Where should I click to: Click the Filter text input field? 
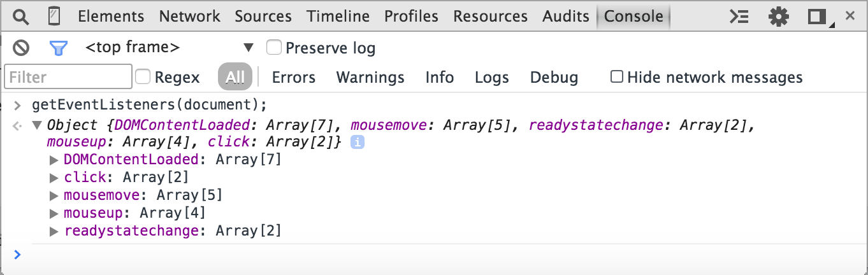point(68,78)
